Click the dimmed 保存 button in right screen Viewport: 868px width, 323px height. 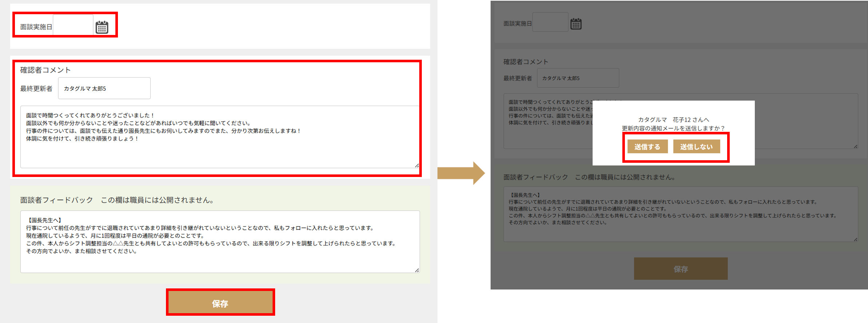coord(681,269)
